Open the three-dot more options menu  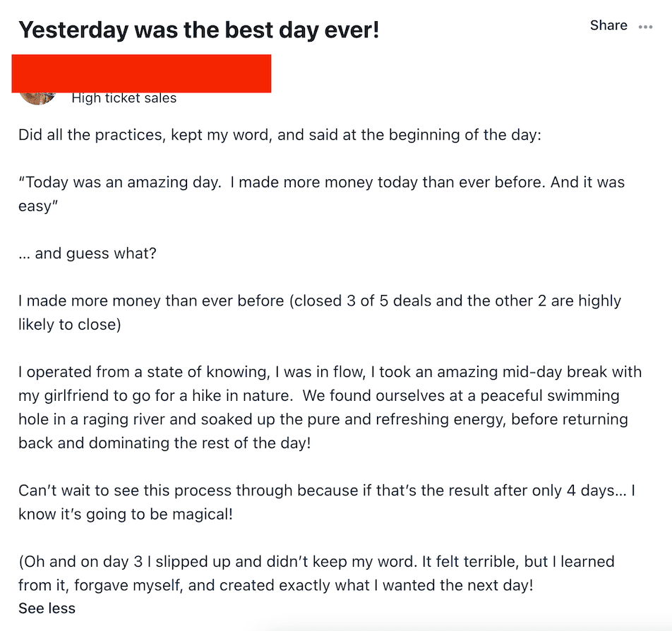645,27
